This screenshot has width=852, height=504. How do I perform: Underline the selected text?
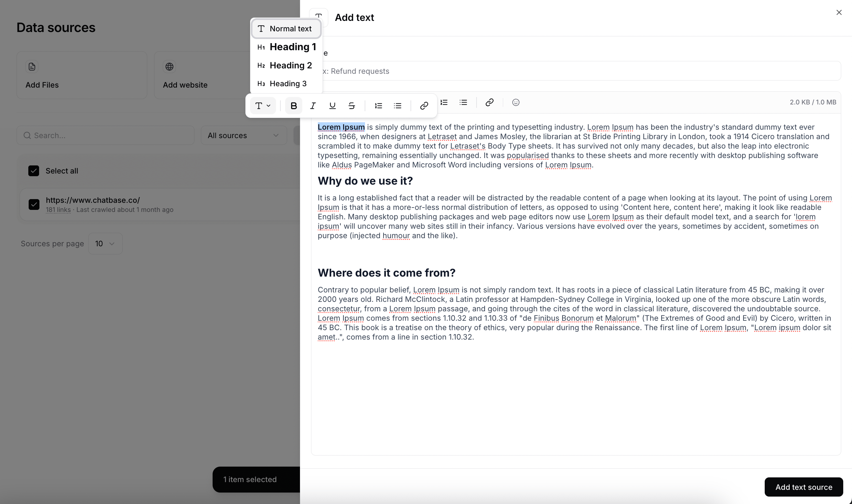332,106
